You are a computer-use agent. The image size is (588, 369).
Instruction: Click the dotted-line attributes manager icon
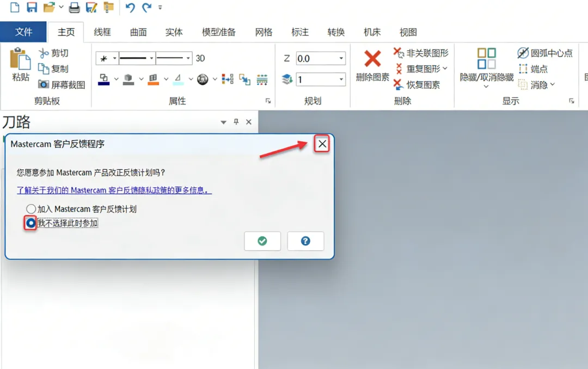(262, 79)
